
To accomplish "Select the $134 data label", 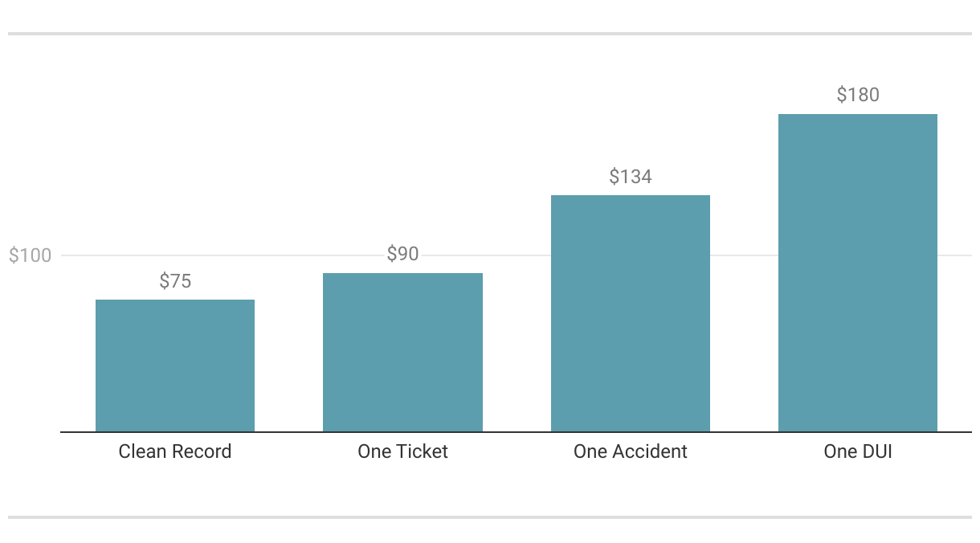I will click(x=631, y=177).
